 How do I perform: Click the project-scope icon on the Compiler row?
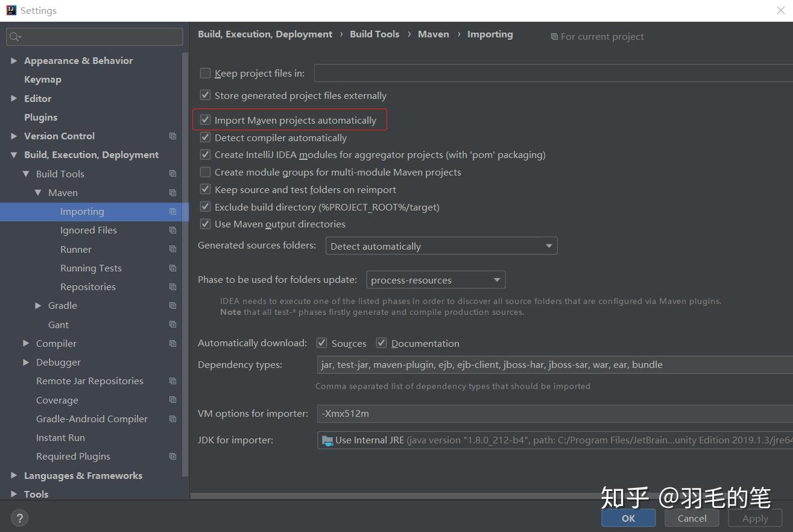[173, 344]
